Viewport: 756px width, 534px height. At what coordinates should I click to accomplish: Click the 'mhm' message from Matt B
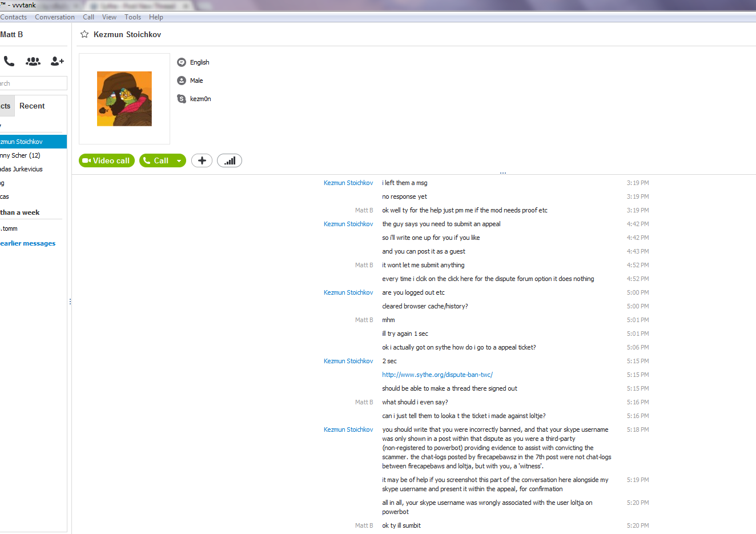388,320
